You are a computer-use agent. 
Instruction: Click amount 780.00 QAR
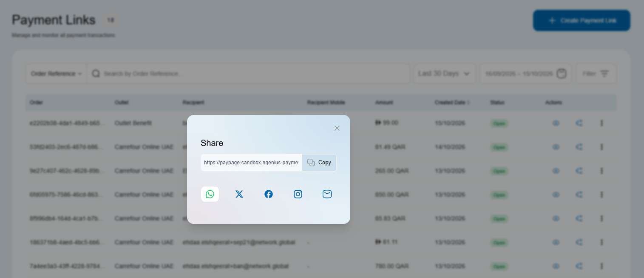[x=392, y=266]
